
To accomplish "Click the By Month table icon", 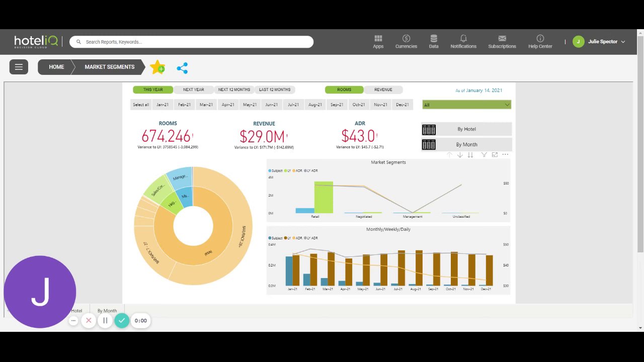I will (429, 145).
